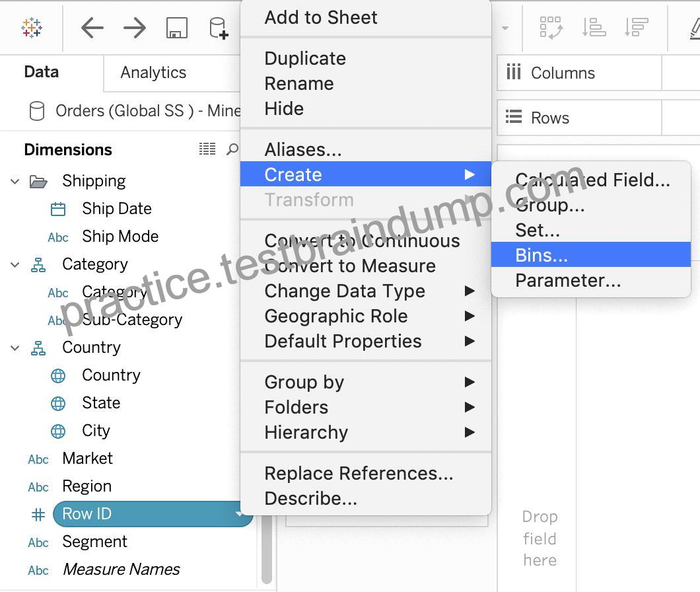Image resolution: width=700 pixels, height=592 pixels.
Task: Select the Orders (Global SS) data source
Action: pos(134,111)
